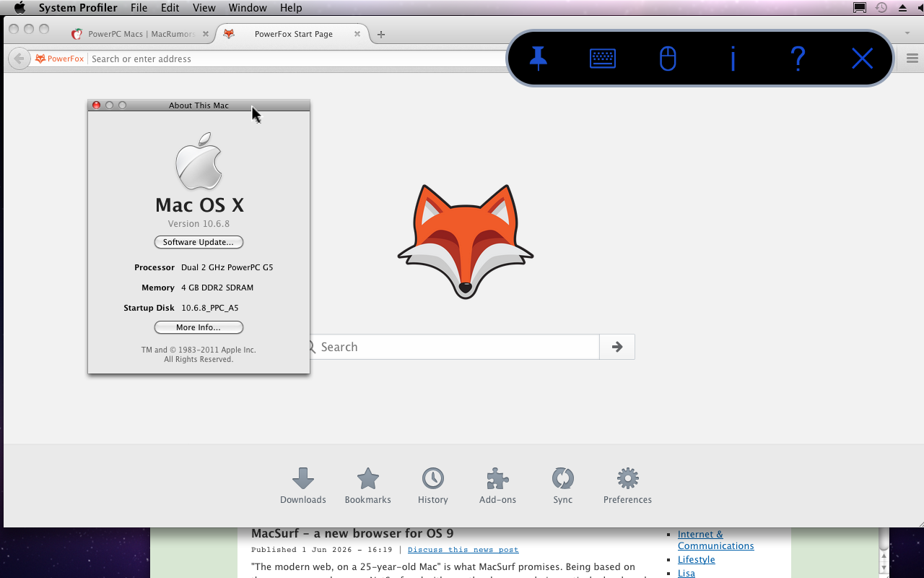The width and height of the screenshot is (924, 578).
Task: Select the PowerFox Start Page tab
Action: click(293, 34)
